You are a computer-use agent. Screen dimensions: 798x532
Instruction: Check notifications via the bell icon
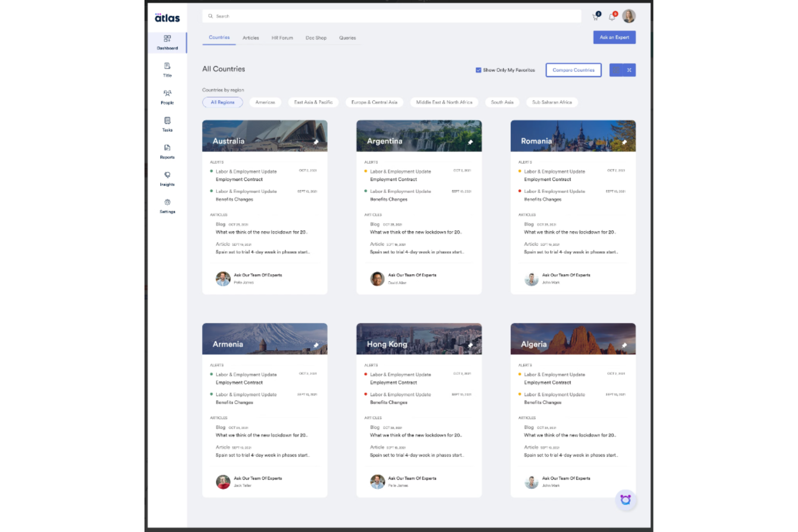pyautogui.click(x=612, y=16)
